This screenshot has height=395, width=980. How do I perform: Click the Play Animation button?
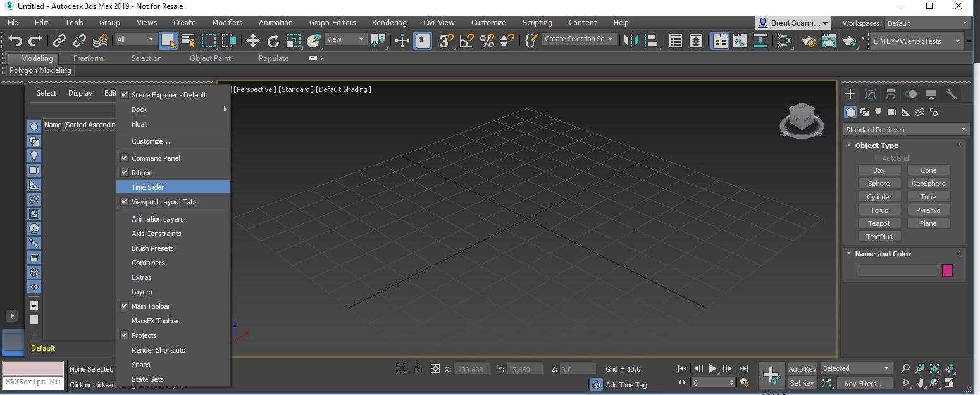713,368
